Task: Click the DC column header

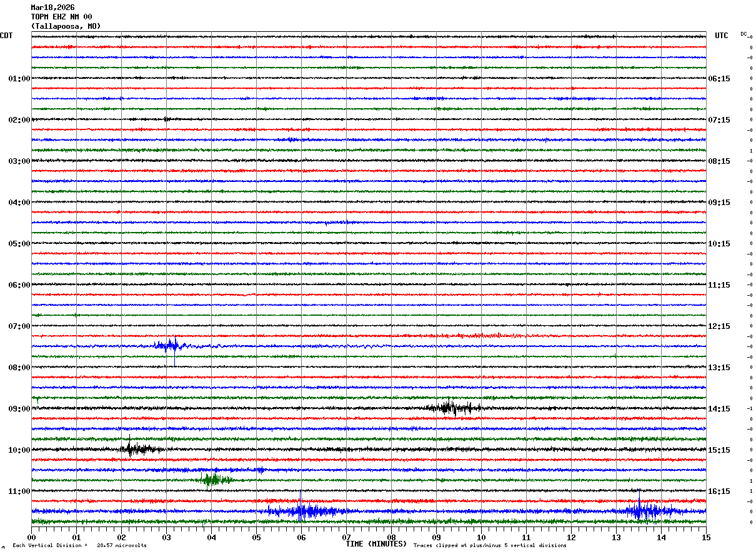Action: tap(744, 34)
